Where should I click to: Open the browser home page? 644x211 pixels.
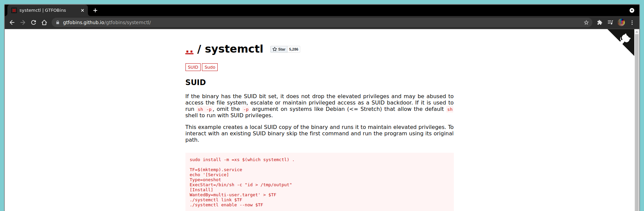point(44,22)
